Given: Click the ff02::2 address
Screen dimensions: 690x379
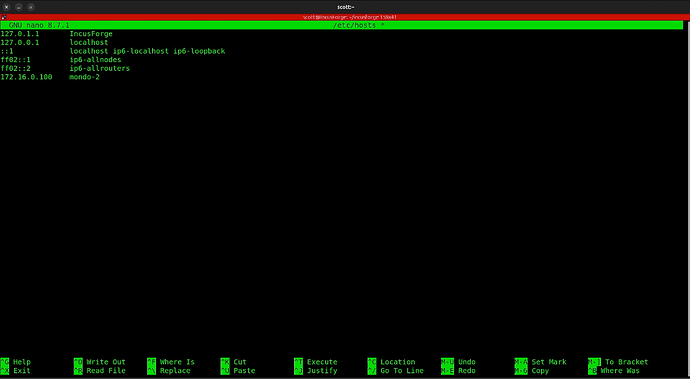Looking at the screenshot, I should 15,69.
